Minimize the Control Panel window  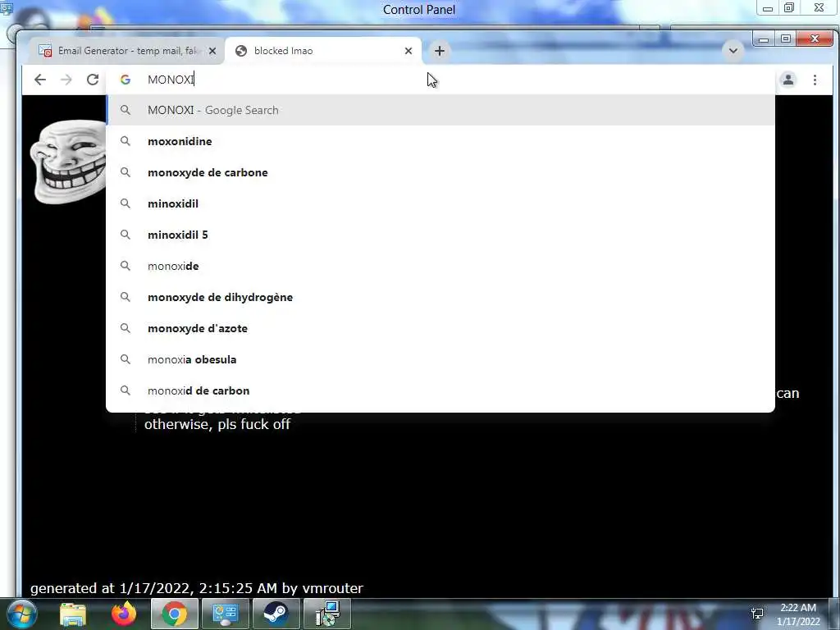768,8
